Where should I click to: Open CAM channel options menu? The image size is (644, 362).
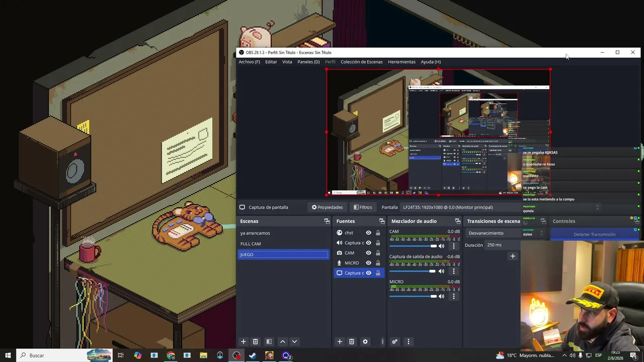pos(454,246)
